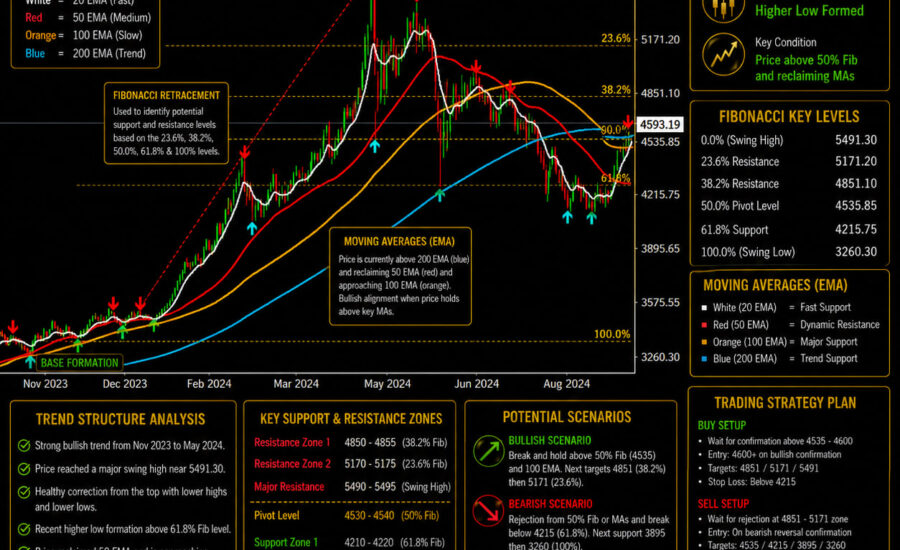Select the Support Zone 1 label
The height and width of the screenshot is (550, 900).
[x=286, y=542]
